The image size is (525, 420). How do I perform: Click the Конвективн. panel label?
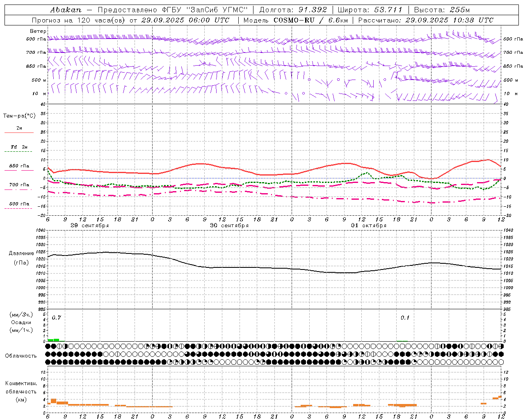[21, 383]
